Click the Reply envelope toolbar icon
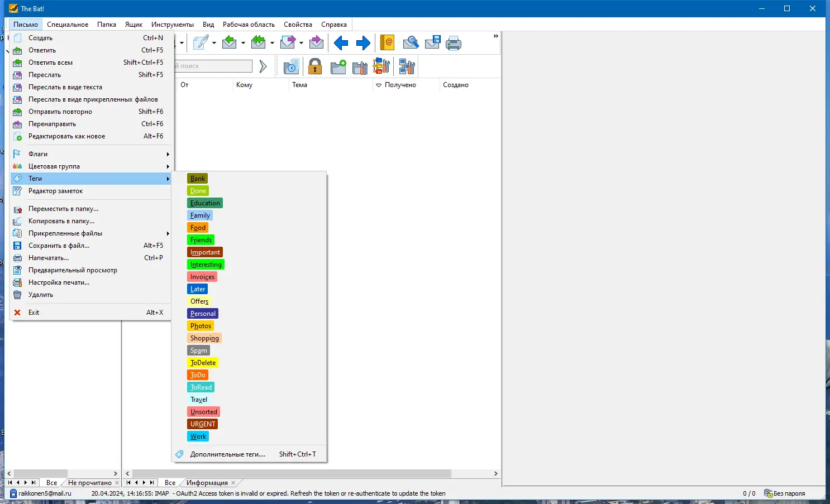 (x=230, y=42)
